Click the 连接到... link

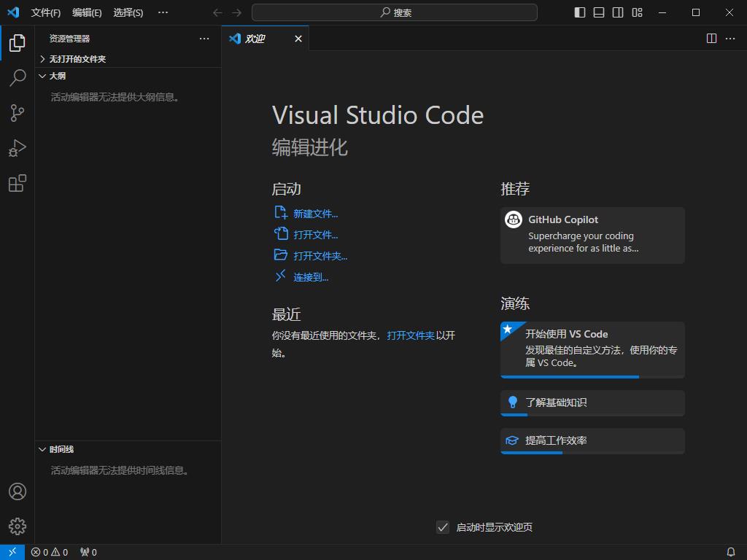(x=311, y=277)
